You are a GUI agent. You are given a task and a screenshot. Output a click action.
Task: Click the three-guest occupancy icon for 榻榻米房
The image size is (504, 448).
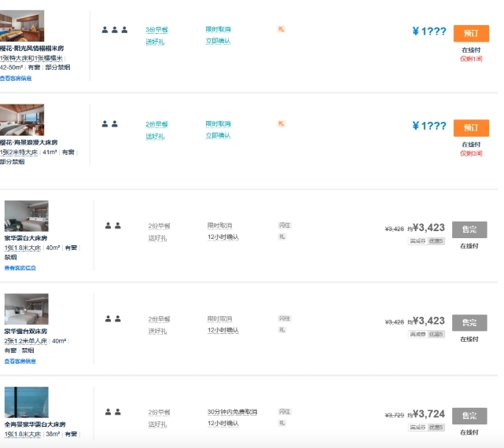point(114,30)
